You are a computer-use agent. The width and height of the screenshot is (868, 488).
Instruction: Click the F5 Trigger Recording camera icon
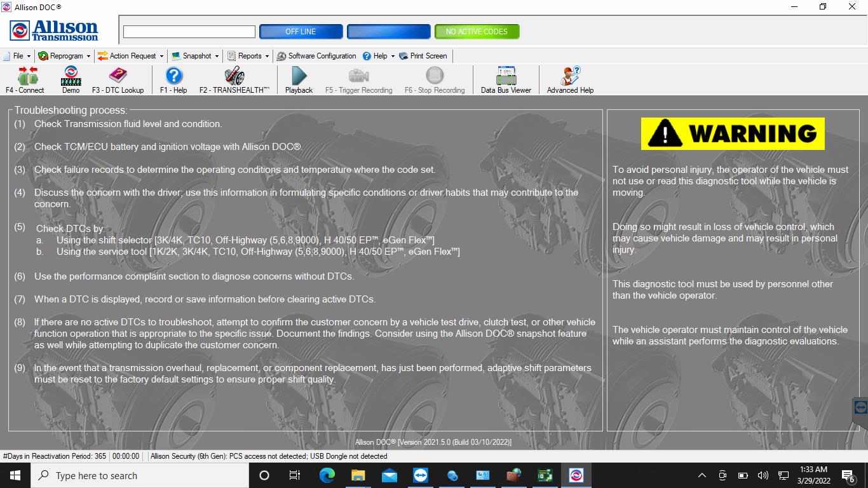tap(358, 76)
